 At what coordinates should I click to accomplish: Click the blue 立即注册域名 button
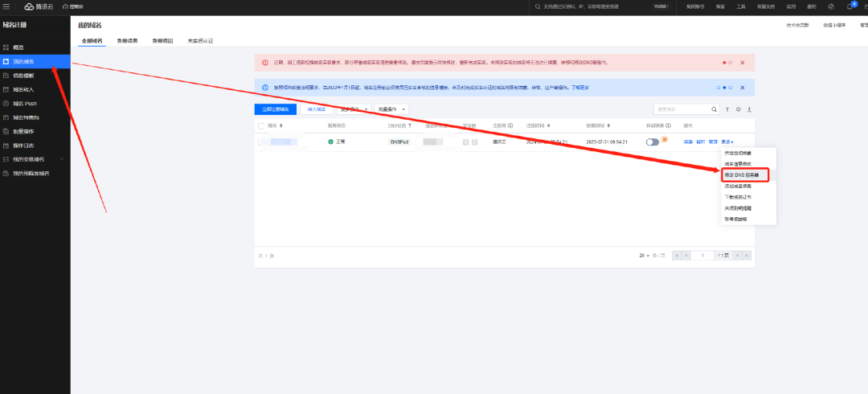point(276,109)
